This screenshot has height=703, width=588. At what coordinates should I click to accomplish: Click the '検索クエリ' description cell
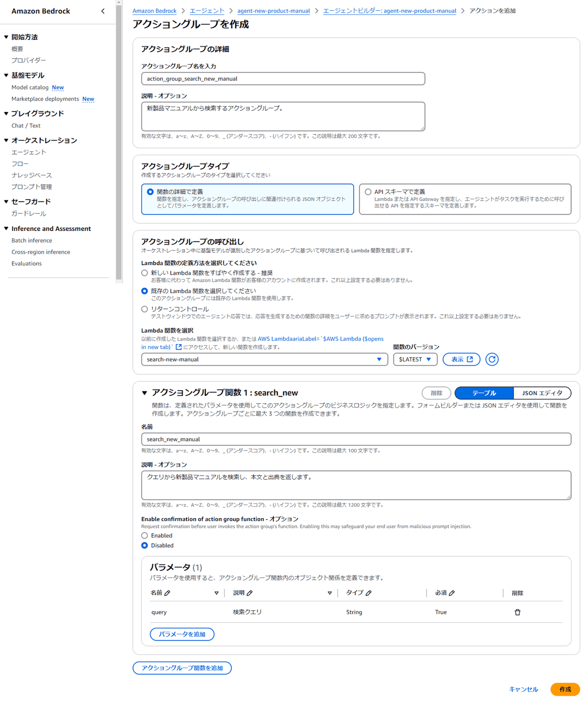coord(247,612)
